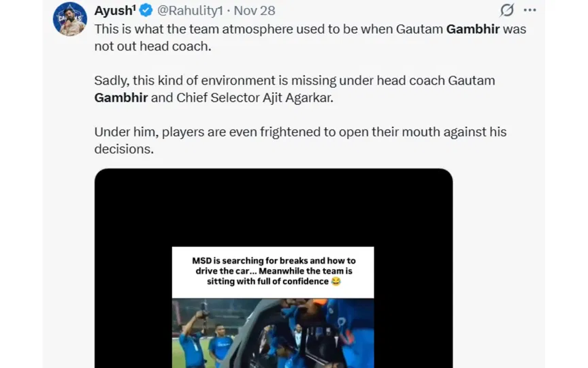
Task: Click the words head coach Gautam in second paragraph
Action: [x=451, y=80]
